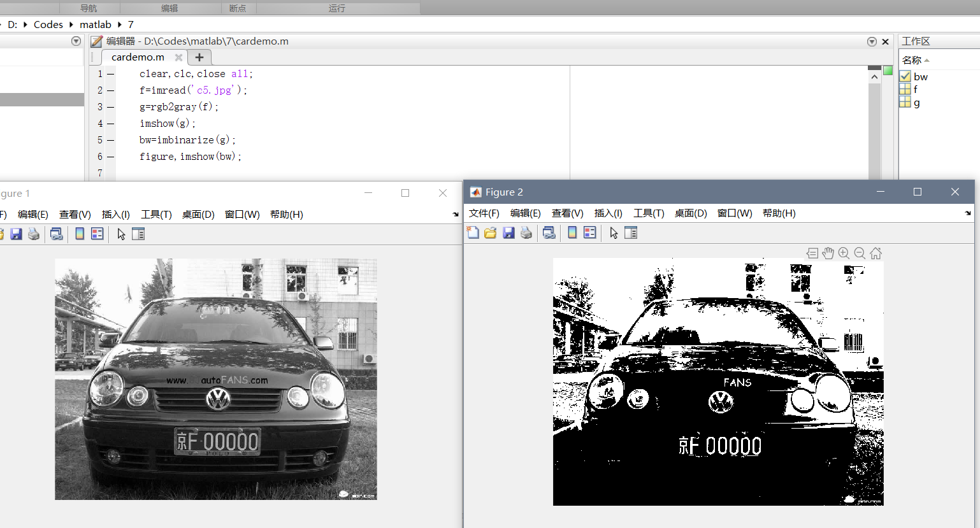Click Link Plot icon in Figure 2
The height and width of the screenshot is (528, 980).
[549, 232]
